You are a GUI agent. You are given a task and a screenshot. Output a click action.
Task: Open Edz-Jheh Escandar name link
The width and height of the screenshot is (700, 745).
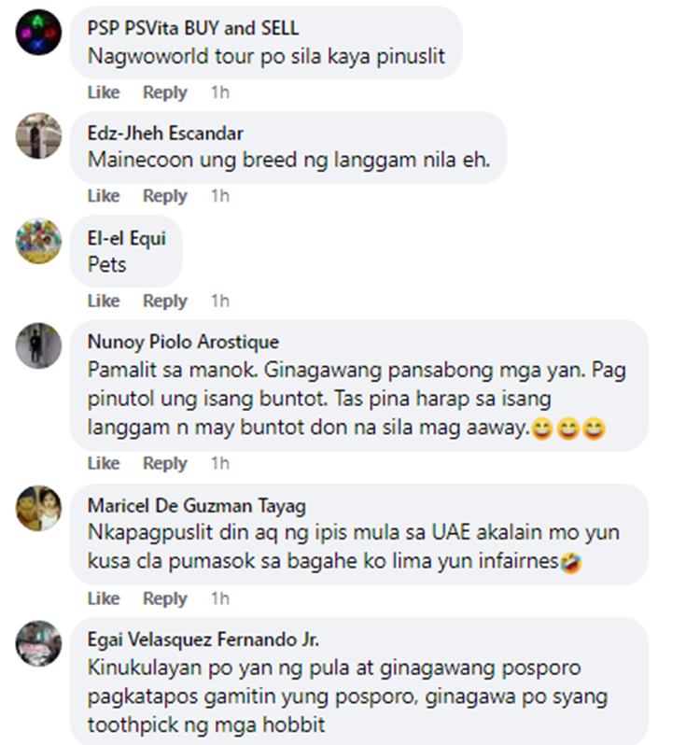pos(165,133)
